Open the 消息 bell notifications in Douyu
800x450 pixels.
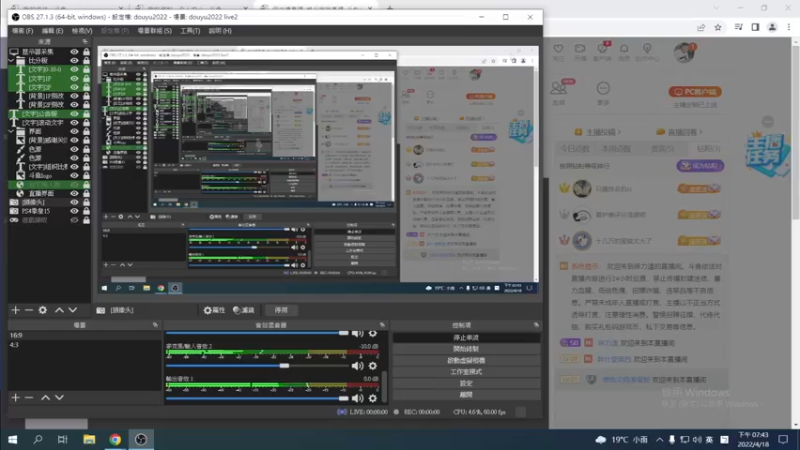point(624,48)
